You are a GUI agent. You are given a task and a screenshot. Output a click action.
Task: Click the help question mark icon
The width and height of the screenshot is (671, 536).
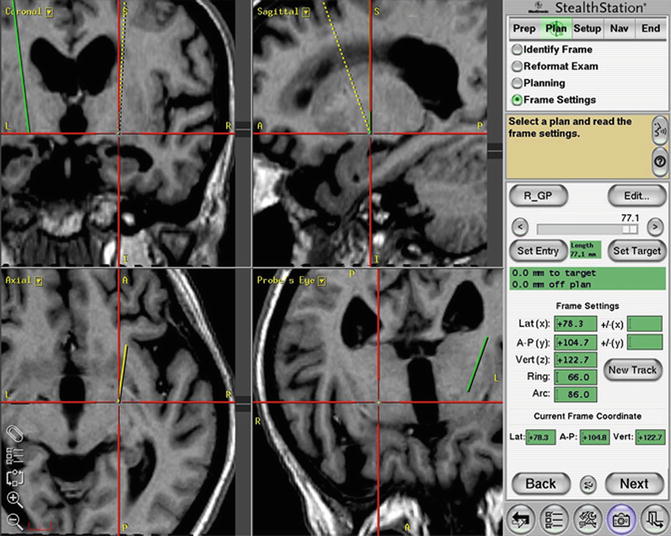click(659, 161)
